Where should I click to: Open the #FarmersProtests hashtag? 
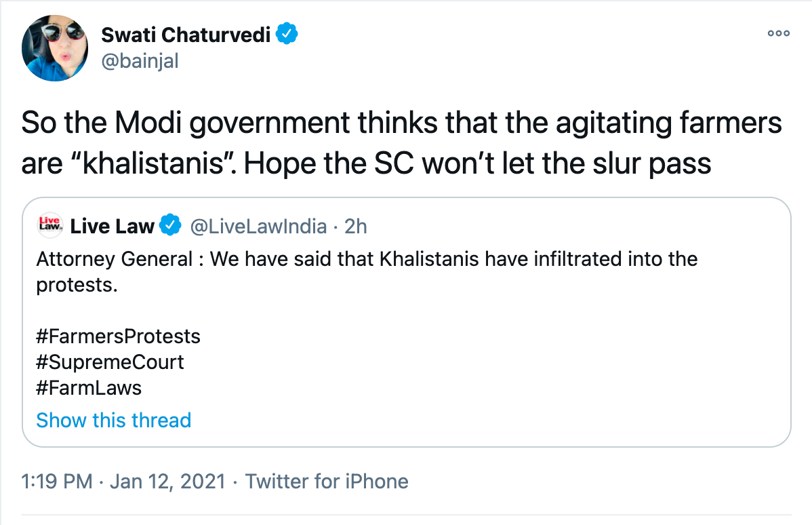pos(118,336)
